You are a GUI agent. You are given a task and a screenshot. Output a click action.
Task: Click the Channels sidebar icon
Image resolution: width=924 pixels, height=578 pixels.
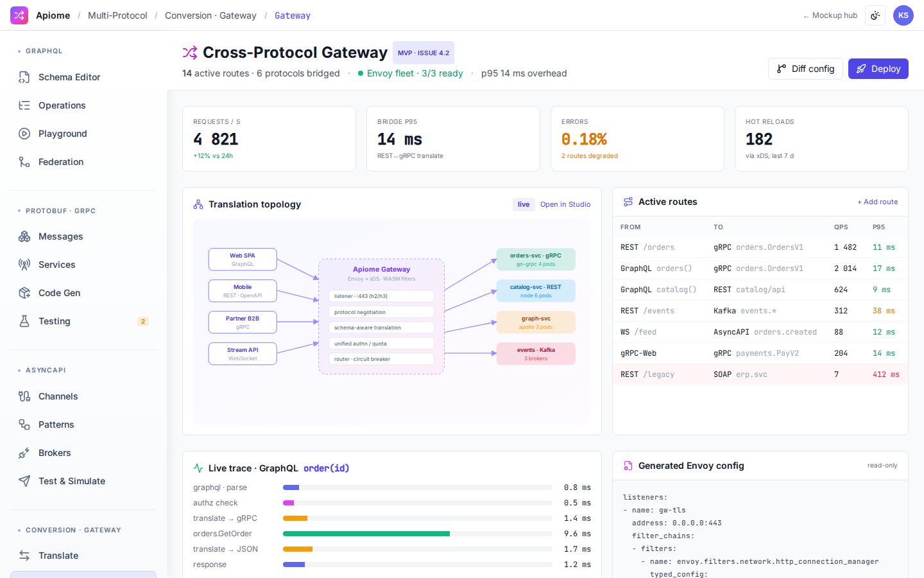(24, 396)
